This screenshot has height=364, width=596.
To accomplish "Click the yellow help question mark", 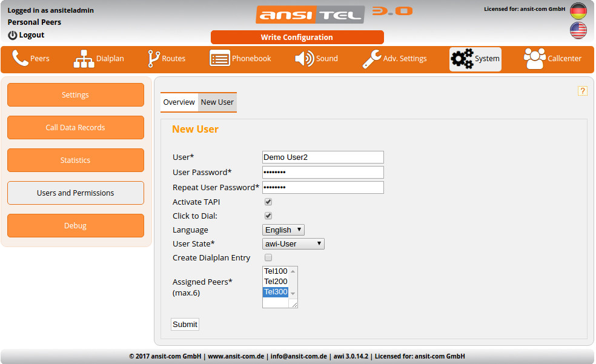I will [582, 91].
